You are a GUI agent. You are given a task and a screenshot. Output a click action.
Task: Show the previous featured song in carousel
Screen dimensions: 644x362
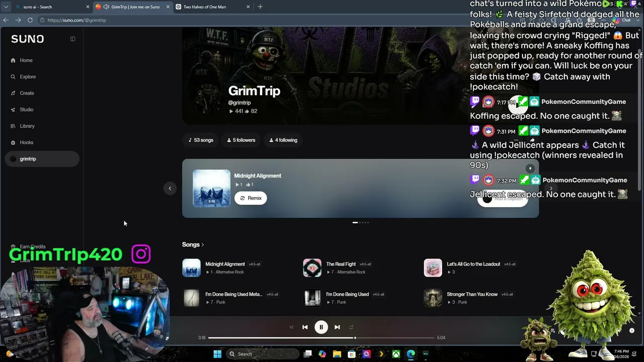point(170,189)
